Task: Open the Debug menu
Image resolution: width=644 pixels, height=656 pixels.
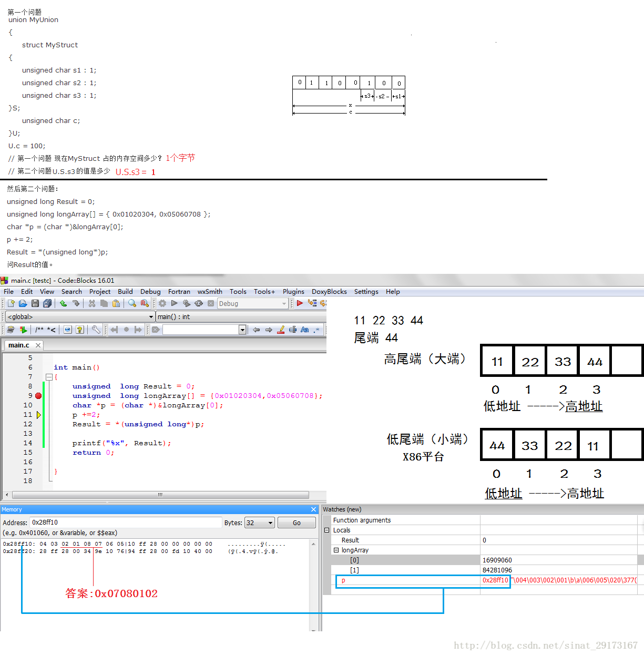Action: pyautogui.click(x=150, y=292)
